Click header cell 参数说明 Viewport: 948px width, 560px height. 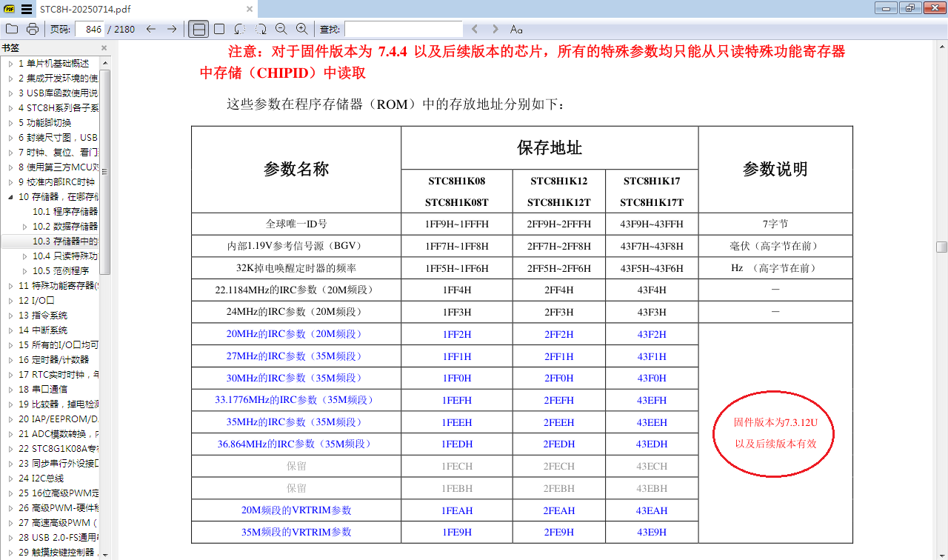(x=775, y=170)
